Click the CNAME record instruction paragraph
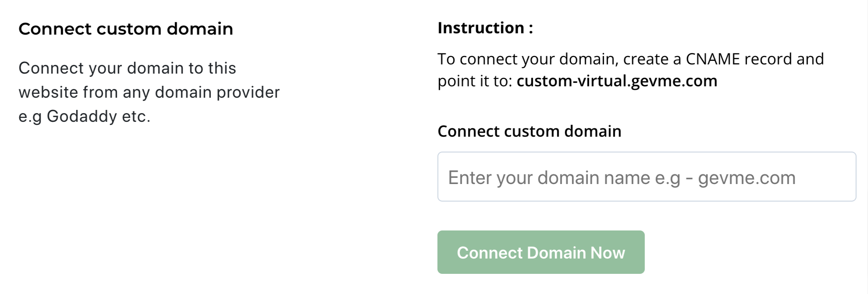 pos(631,69)
